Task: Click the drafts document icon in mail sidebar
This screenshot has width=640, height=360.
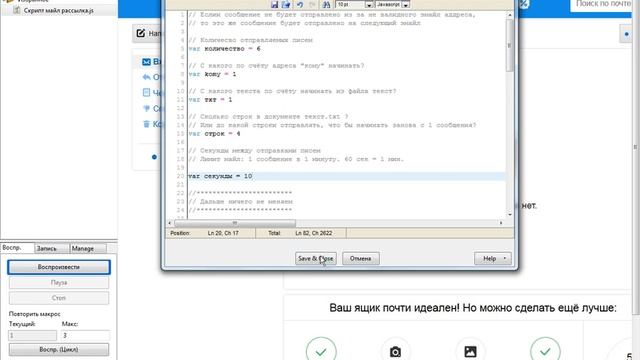Action: (147, 92)
